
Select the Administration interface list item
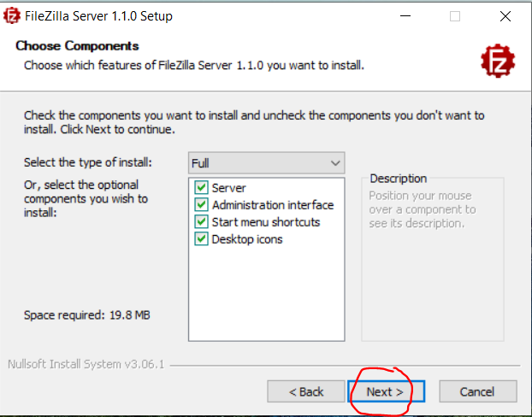[x=273, y=205]
